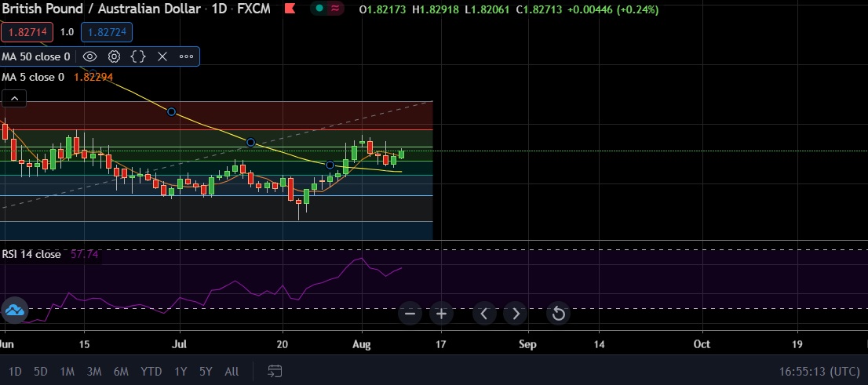
Task: Click the change value +0.00446 (+0.24%)
Action: (613, 9)
